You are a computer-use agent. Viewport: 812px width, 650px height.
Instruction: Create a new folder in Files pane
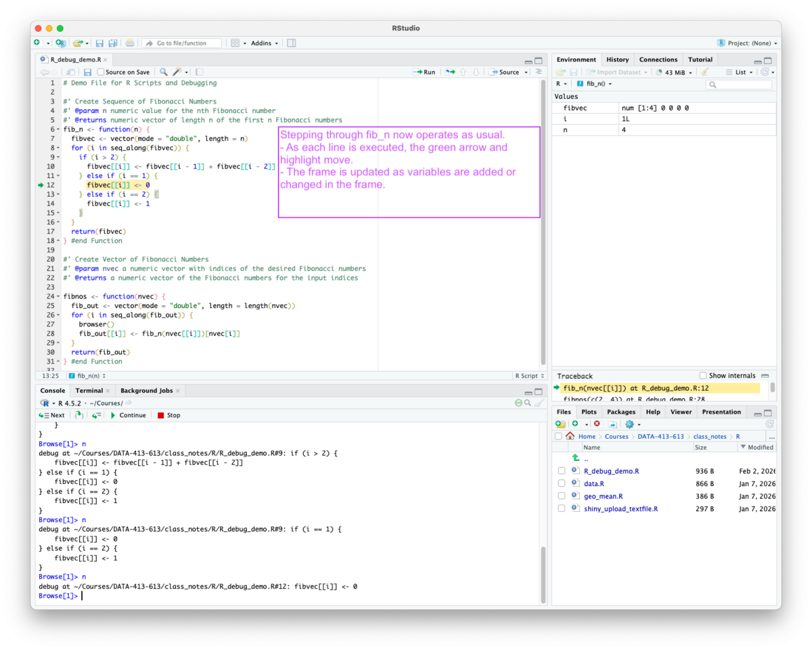coord(560,425)
